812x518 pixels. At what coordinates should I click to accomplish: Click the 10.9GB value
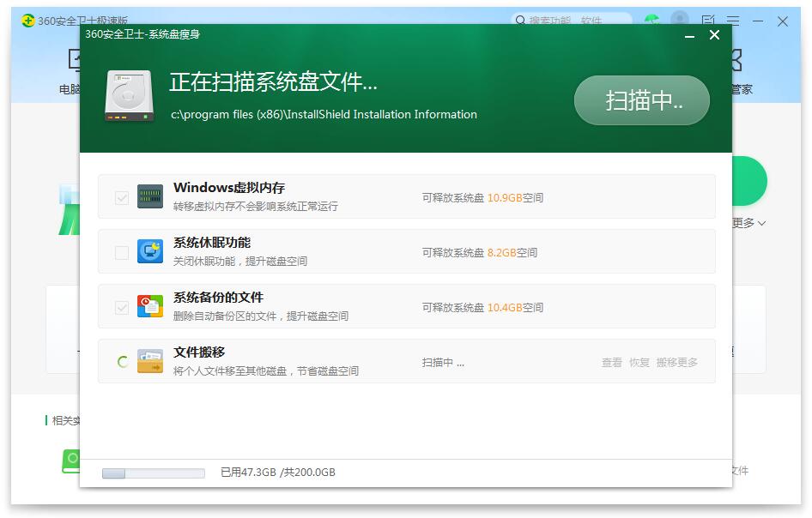tap(505, 197)
